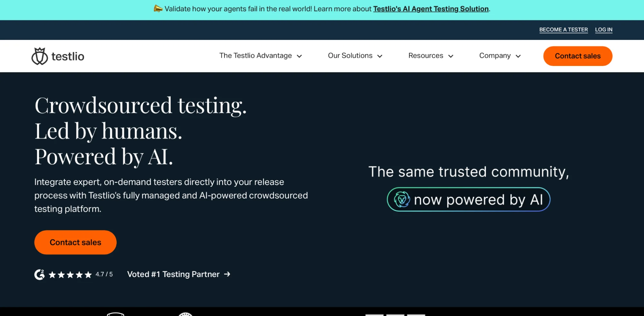This screenshot has width=644, height=316.
Task: Click 'The same trusted community,' text
Action: pos(469,172)
